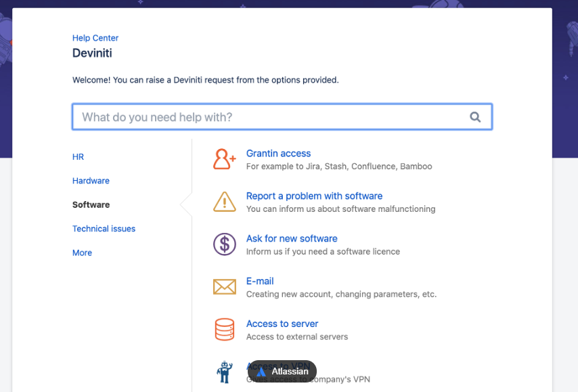Select the Software category
The height and width of the screenshot is (392, 578).
(91, 204)
